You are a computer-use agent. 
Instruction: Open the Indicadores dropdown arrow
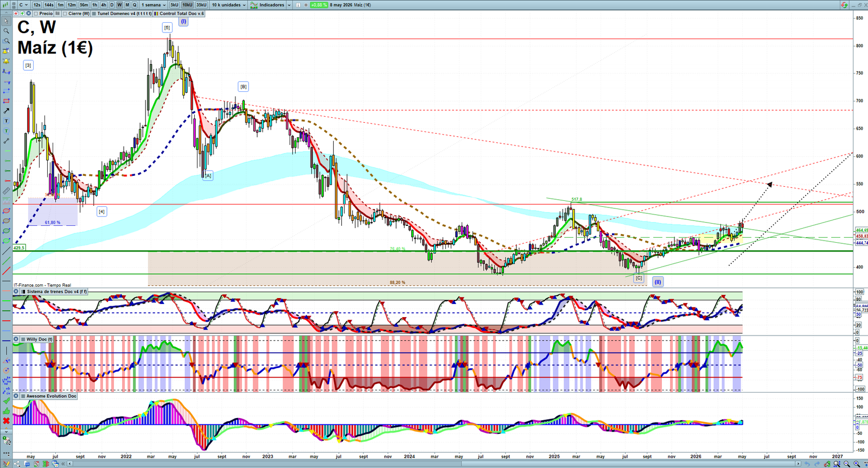[x=289, y=5]
